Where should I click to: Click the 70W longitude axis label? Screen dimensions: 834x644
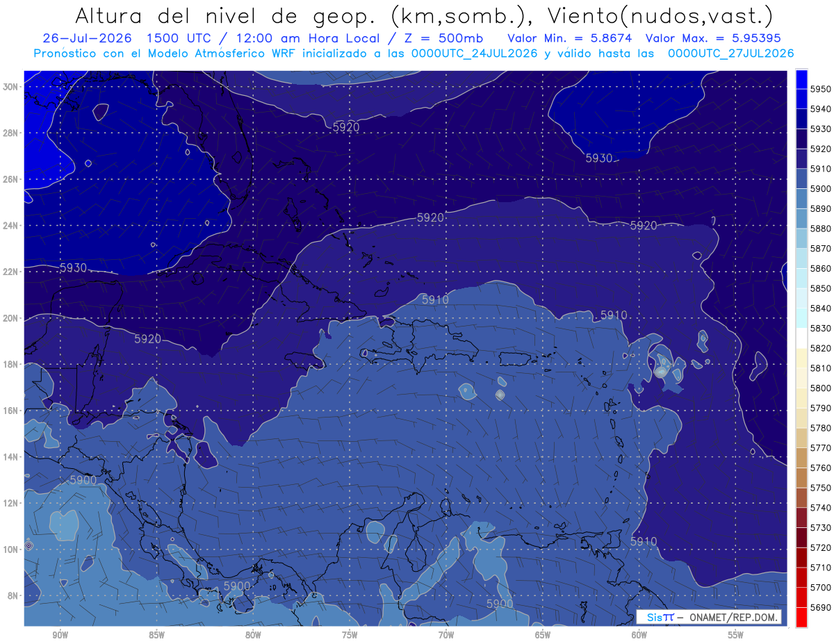click(446, 635)
